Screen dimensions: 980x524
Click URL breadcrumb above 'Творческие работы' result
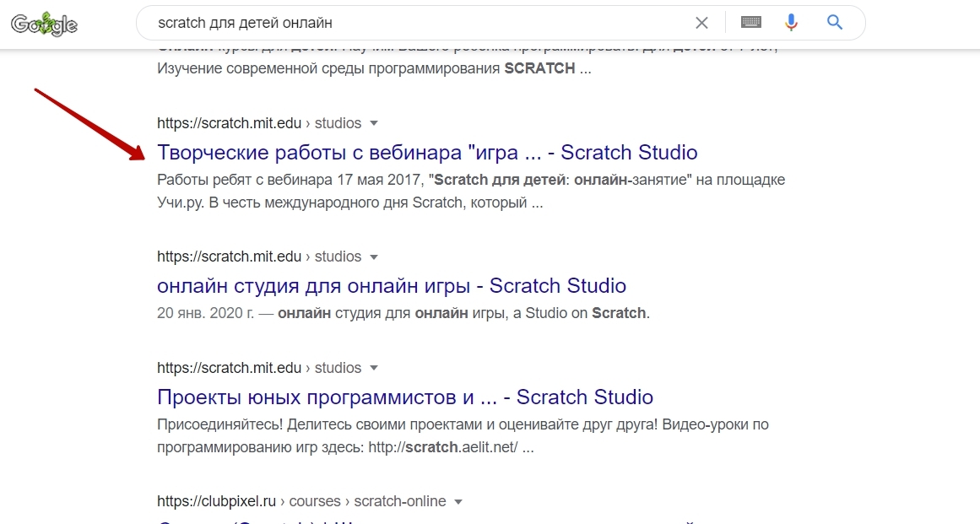tap(259, 123)
